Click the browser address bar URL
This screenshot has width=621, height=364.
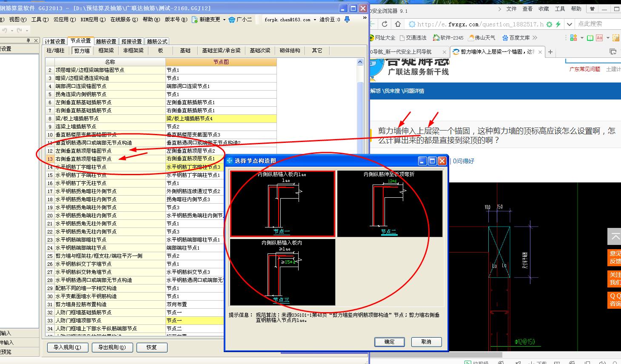[x=480, y=24]
